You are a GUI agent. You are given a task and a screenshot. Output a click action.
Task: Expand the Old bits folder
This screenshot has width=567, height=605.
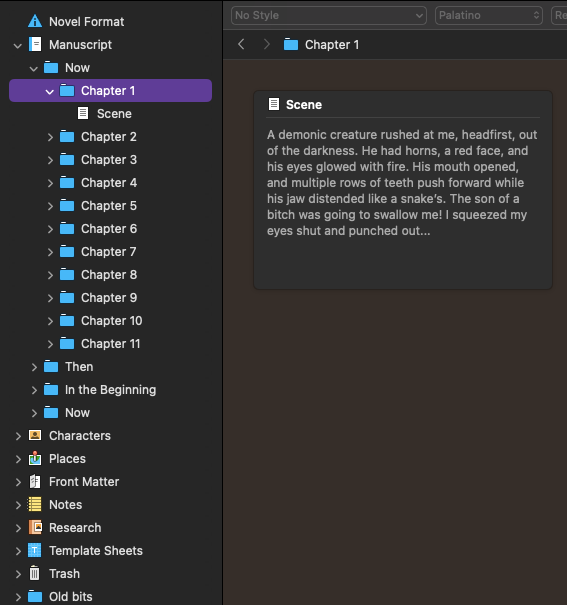[18, 597]
